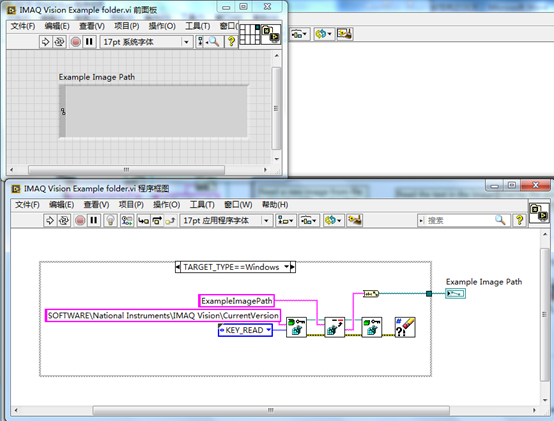Viewport: 554px width, 421px height.
Task: Open Context Help on the front panel toolbar
Action: pyautogui.click(x=231, y=42)
